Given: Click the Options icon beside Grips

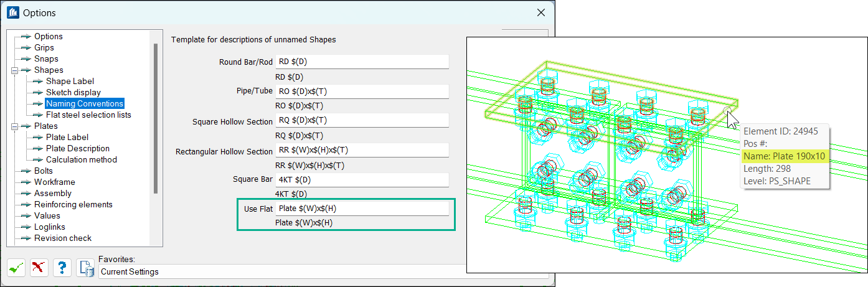Looking at the screenshot, I should (x=26, y=48).
